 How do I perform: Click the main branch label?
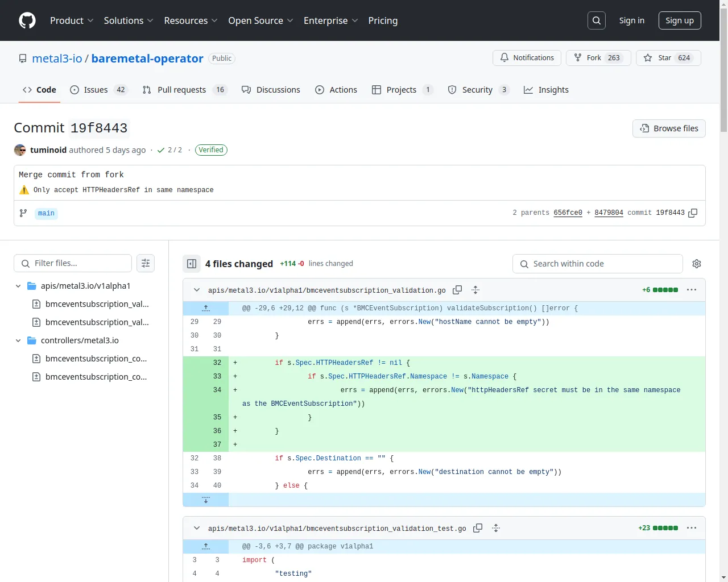(x=46, y=213)
